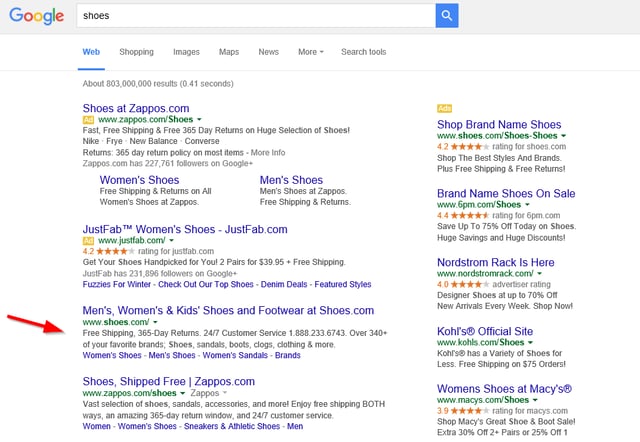Open Women's Sandals sitelink under Shoes.com result
Viewport: 640px width, 442px height.
235,355
